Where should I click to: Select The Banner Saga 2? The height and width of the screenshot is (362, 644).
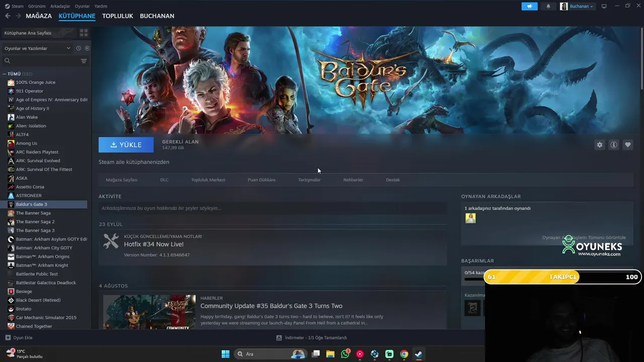pos(35,222)
